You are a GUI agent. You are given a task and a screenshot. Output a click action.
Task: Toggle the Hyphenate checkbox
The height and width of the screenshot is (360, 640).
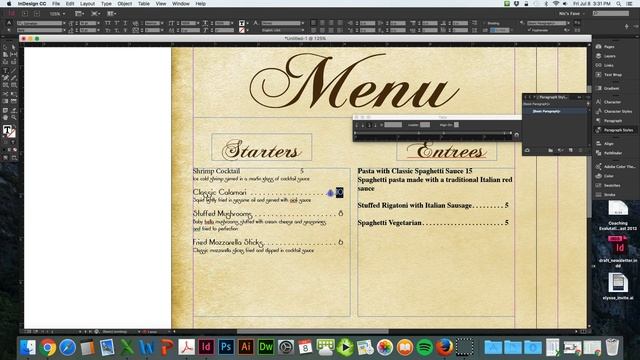click(x=529, y=30)
